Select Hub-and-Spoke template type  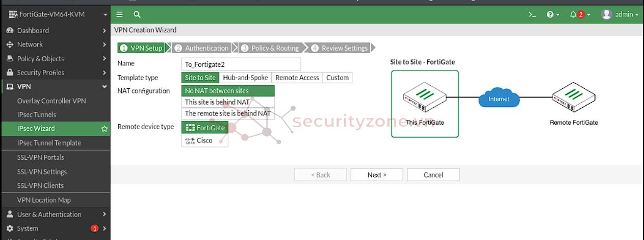pyautogui.click(x=245, y=78)
